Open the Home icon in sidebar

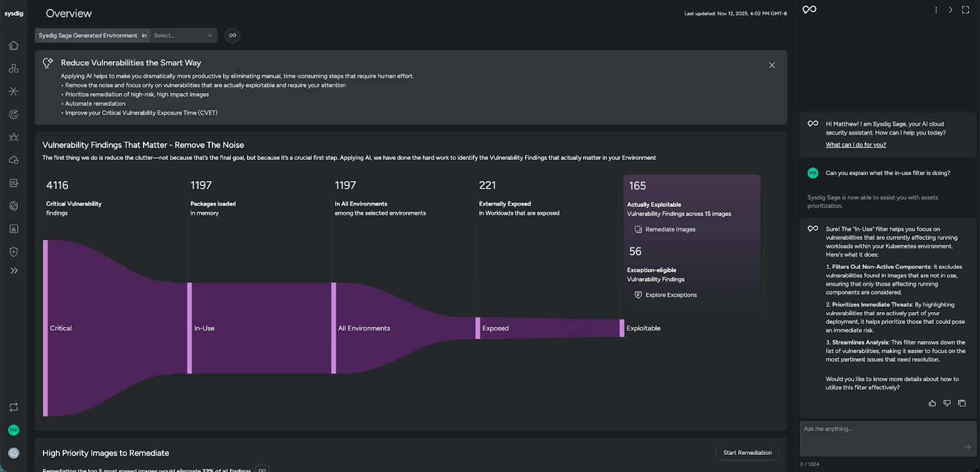13,45
